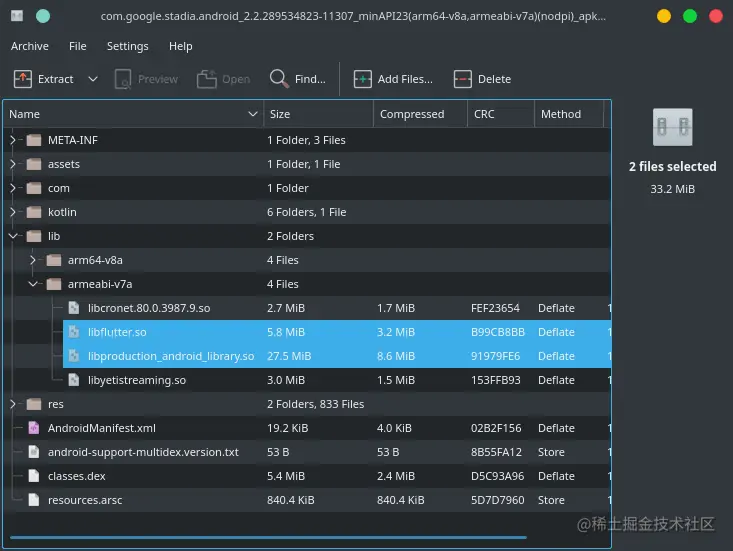The width and height of the screenshot is (733, 551).
Task: Click the AndroidManifest.xml file icon
Action: (34, 428)
